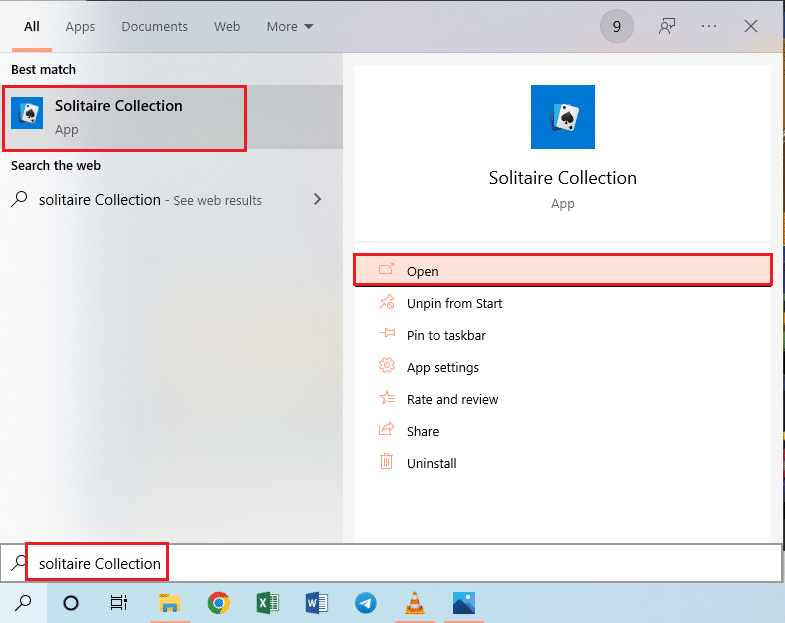The image size is (785, 623).
Task: Choose Unpin from Start
Action: (563, 303)
